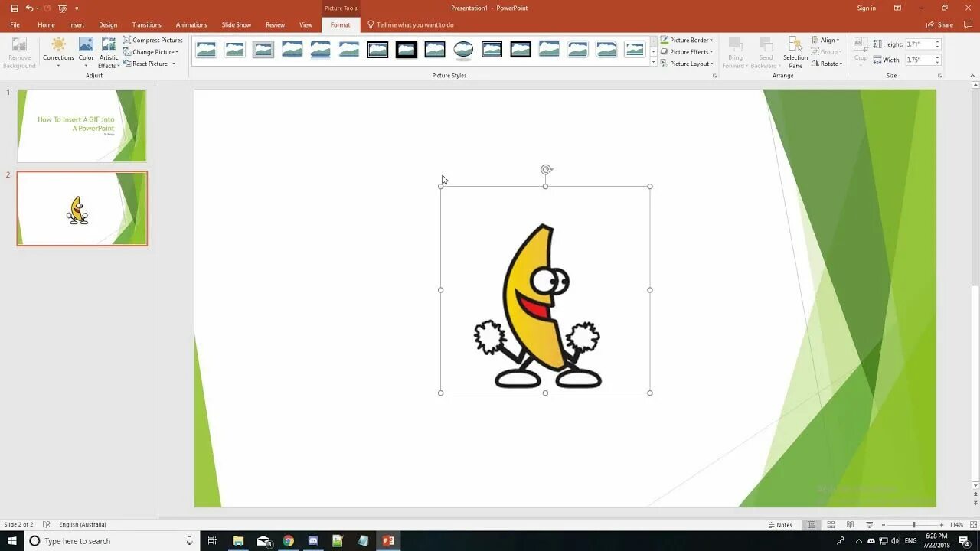Fit slide to current window
The height and width of the screenshot is (551, 980).
coord(972,525)
